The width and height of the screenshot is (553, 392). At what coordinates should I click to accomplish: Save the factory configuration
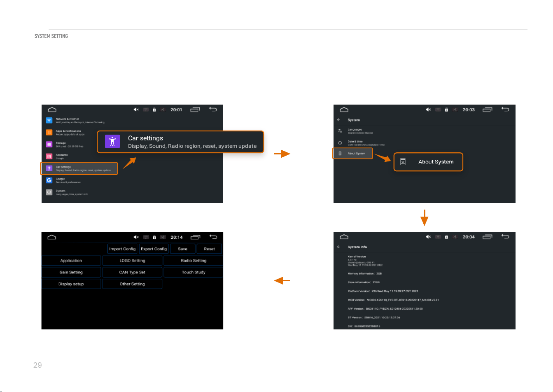coord(183,249)
